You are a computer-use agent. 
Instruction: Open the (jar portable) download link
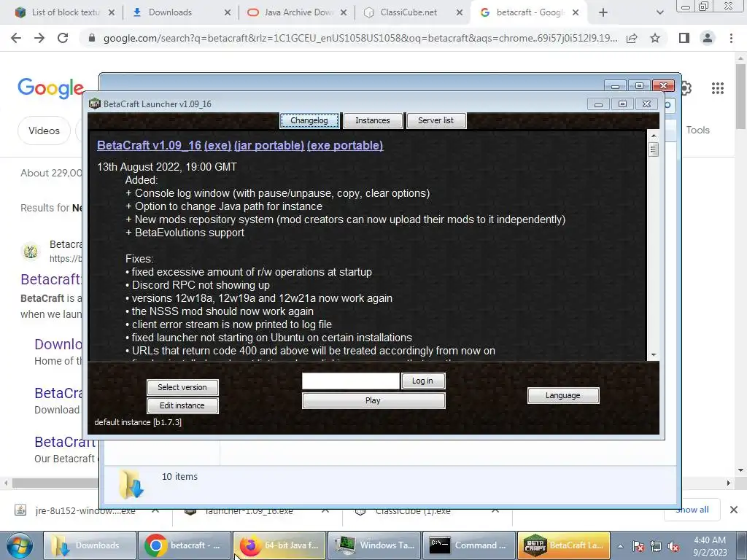tap(269, 146)
